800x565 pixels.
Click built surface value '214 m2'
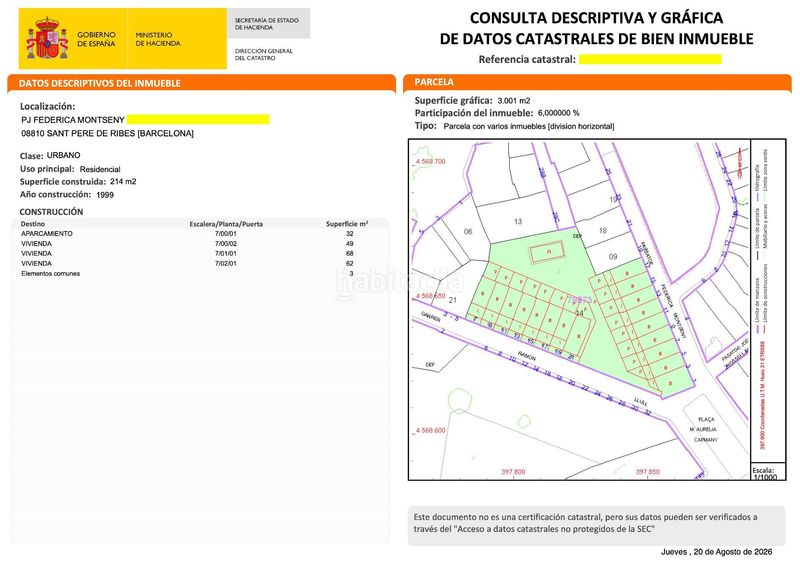123,181
